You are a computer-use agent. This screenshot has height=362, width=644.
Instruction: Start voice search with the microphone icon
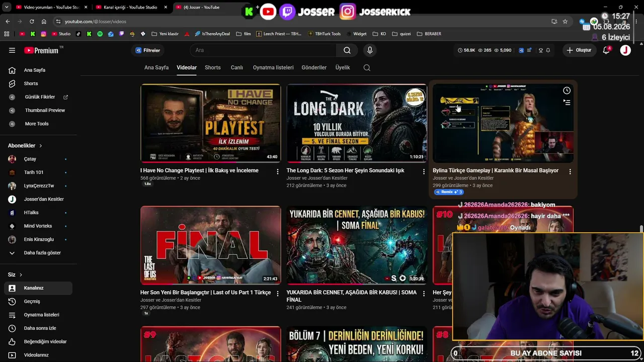[370, 50]
